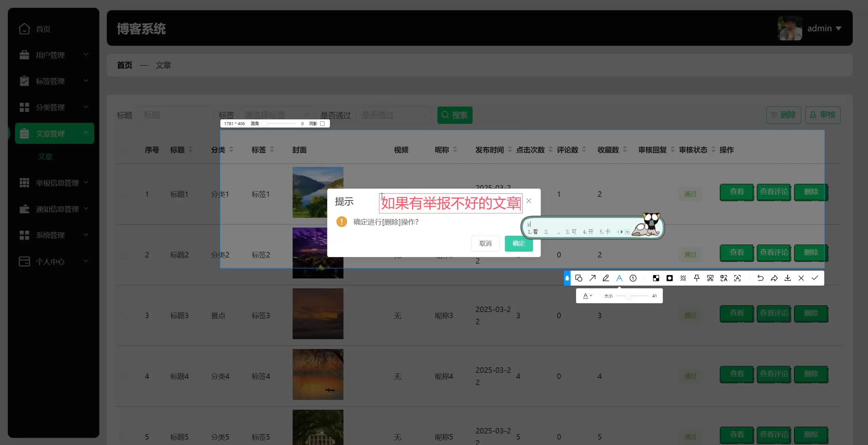Toggle the 阴影 shadow checkbox
This screenshot has height=445, width=868.
pyautogui.click(x=322, y=123)
